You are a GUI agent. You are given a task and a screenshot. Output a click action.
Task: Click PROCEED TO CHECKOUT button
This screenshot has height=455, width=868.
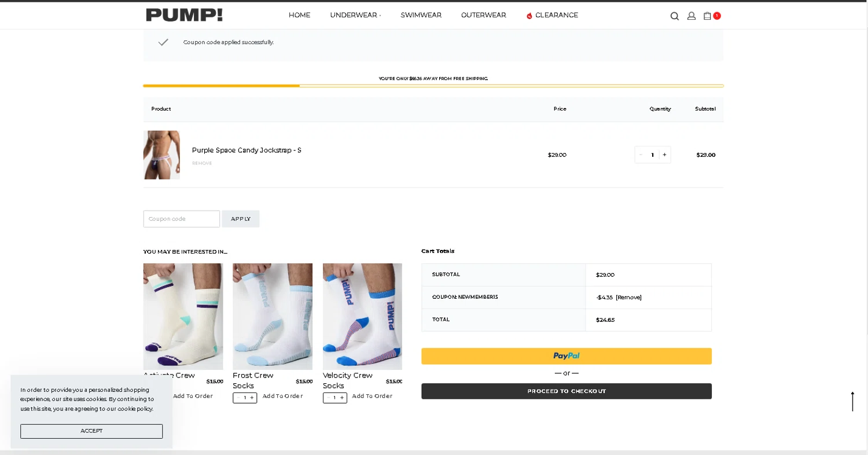click(567, 391)
